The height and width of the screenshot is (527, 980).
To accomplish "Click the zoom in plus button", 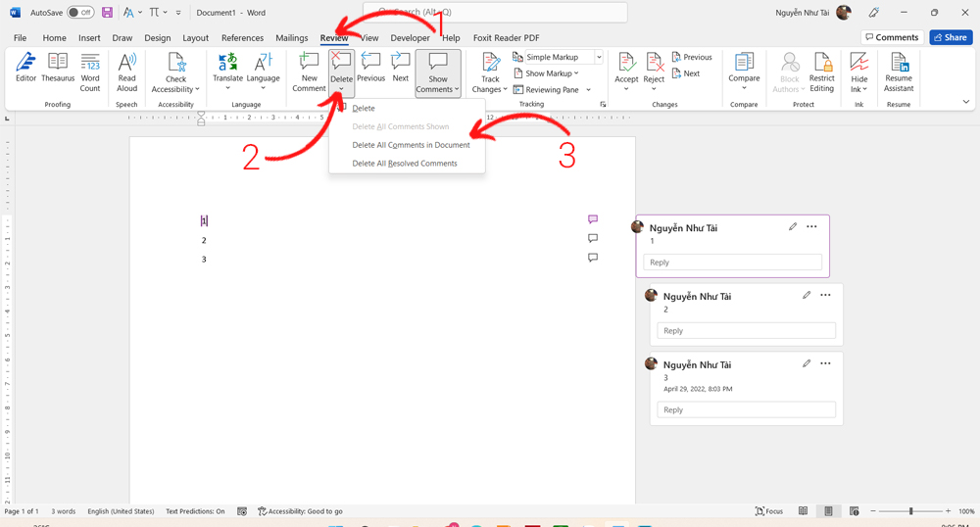I will (x=948, y=511).
